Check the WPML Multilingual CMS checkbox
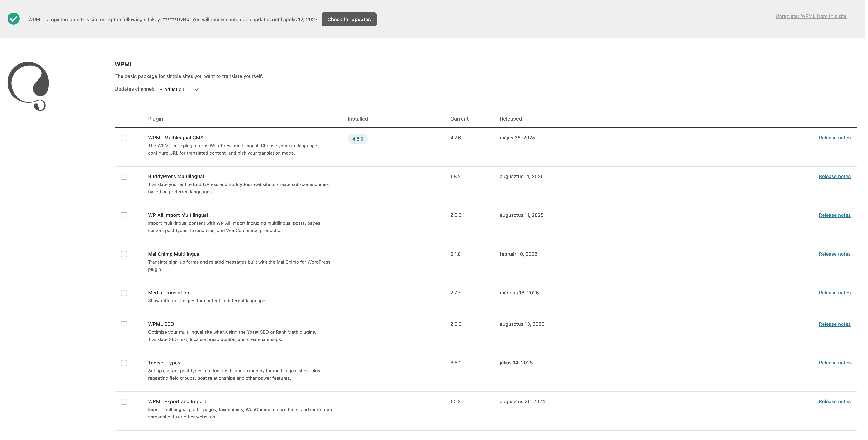The height and width of the screenshot is (440, 868). tap(124, 138)
